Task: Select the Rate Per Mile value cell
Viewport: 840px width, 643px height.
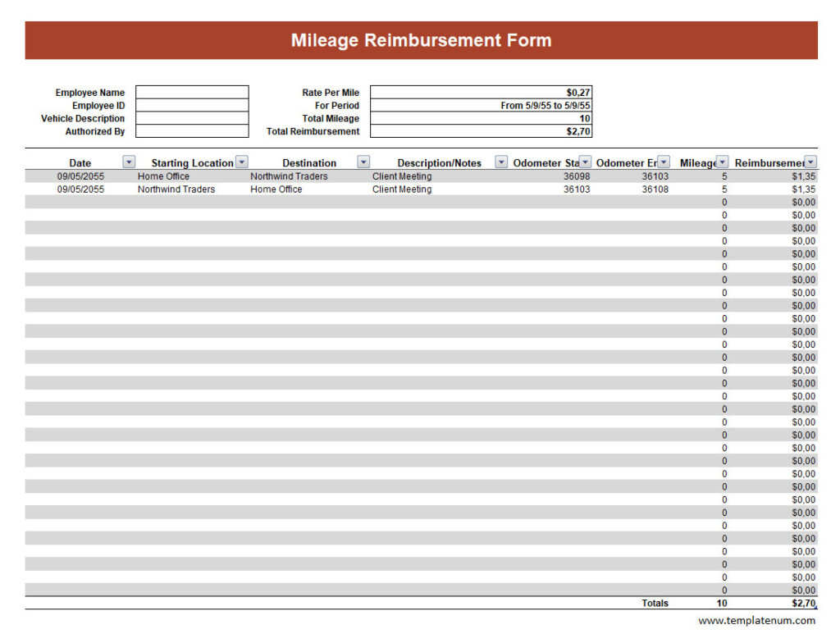Action: [x=481, y=92]
